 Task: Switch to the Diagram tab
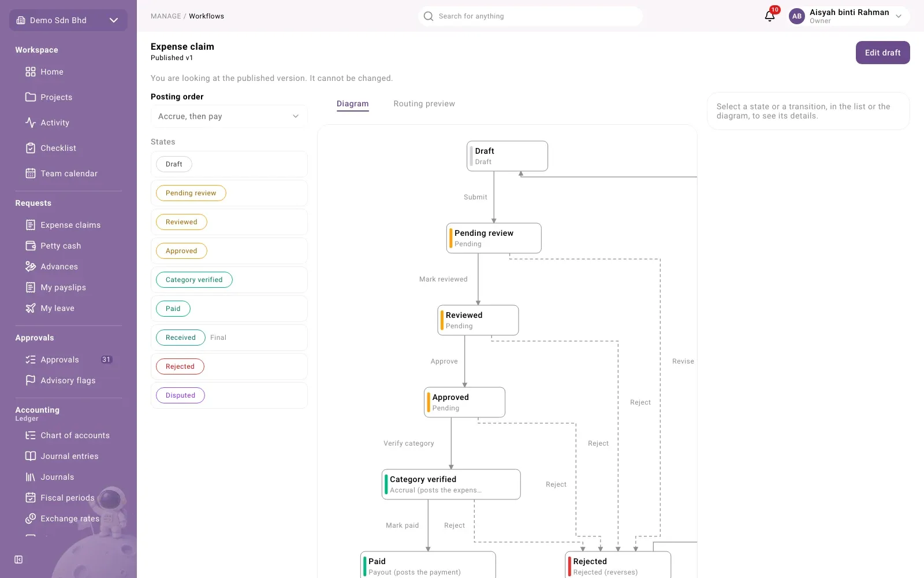tap(353, 104)
